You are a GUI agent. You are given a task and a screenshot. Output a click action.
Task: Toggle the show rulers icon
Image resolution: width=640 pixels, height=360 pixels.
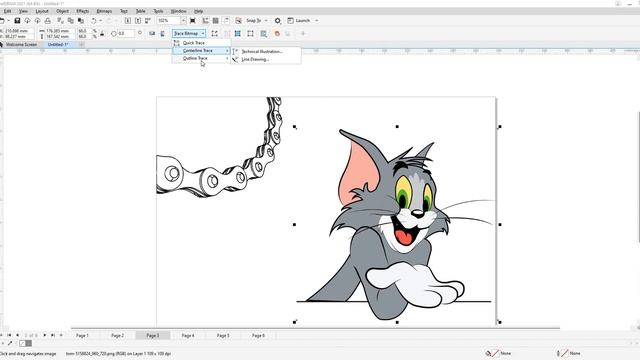pos(205,20)
